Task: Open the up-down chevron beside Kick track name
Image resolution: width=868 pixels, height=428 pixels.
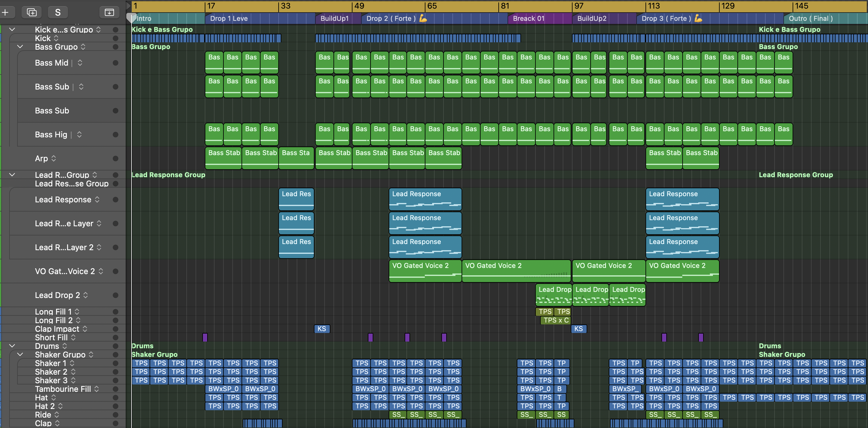Action: [56, 38]
